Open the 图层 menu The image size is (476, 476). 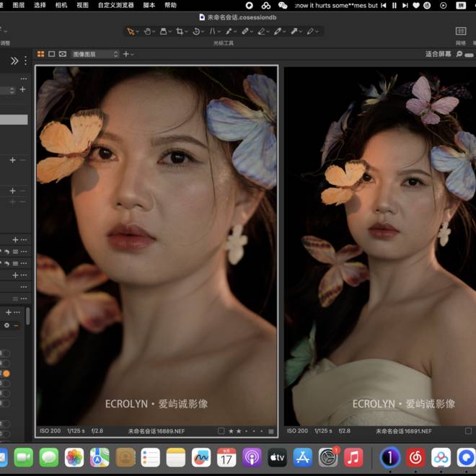[x=19, y=5]
